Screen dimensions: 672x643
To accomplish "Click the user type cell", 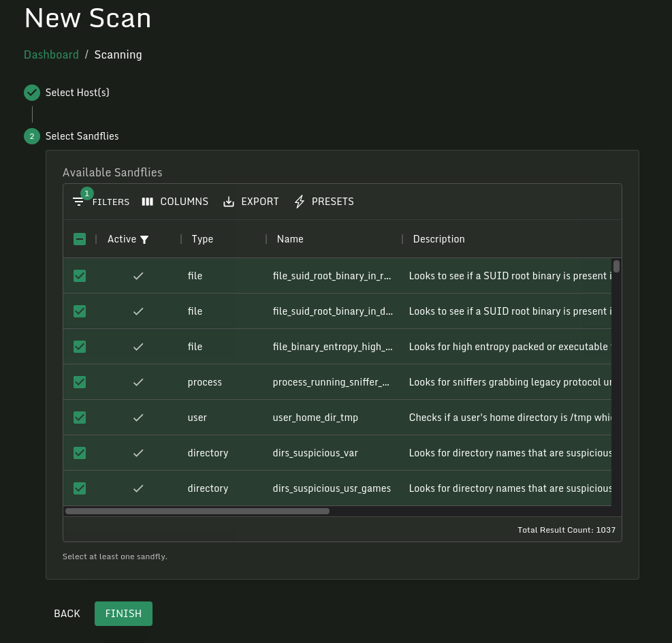I will pyautogui.click(x=197, y=418).
